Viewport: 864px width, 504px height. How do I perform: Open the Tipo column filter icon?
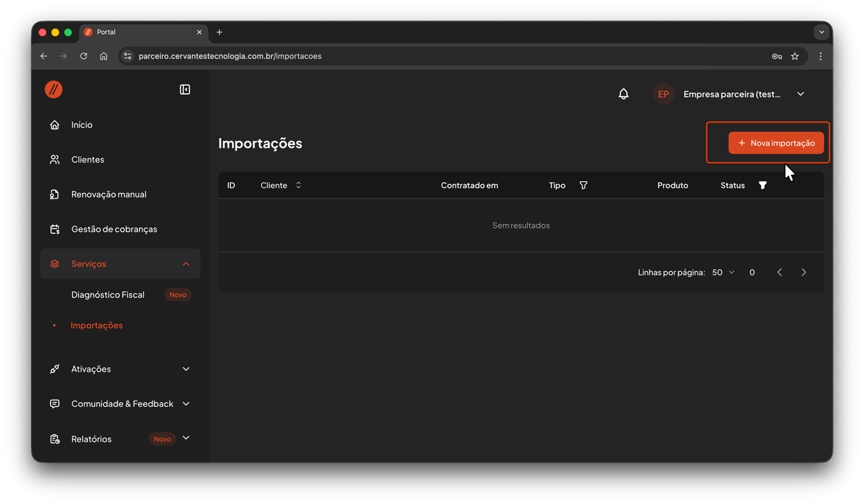click(x=583, y=186)
